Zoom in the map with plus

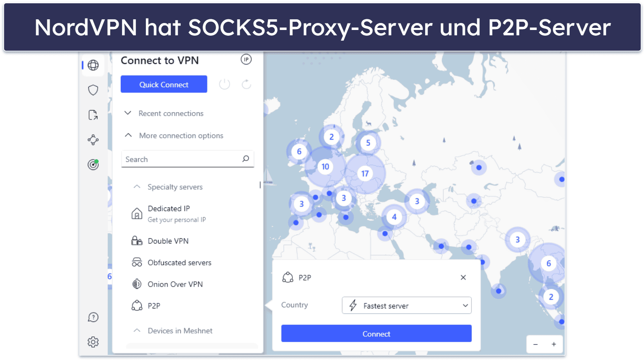(x=554, y=344)
